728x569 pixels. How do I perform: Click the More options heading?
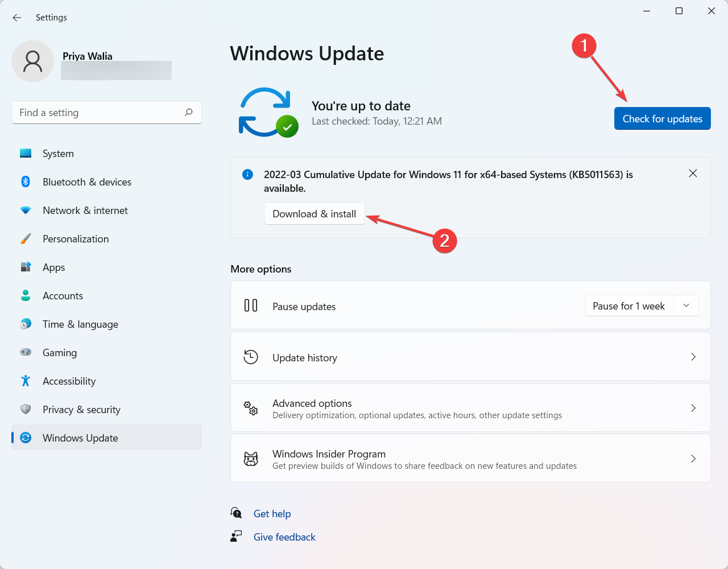[x=261, y=269]
